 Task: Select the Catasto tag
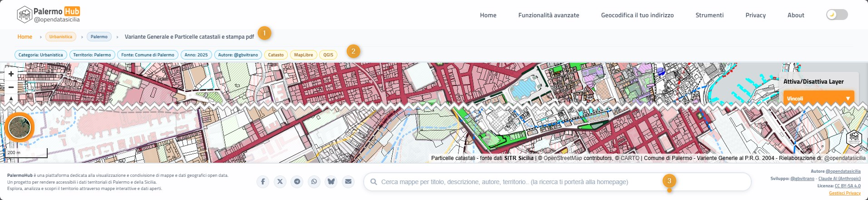(x=276, y=55)
